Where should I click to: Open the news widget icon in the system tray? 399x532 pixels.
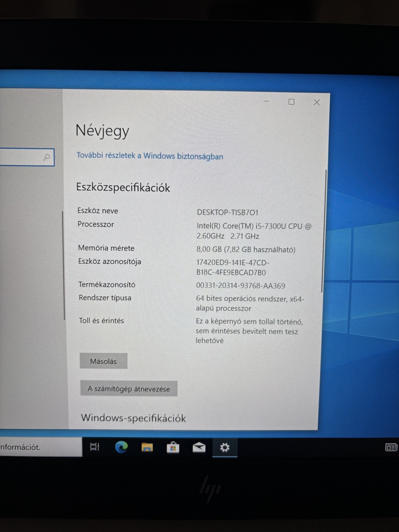point(391,447)
